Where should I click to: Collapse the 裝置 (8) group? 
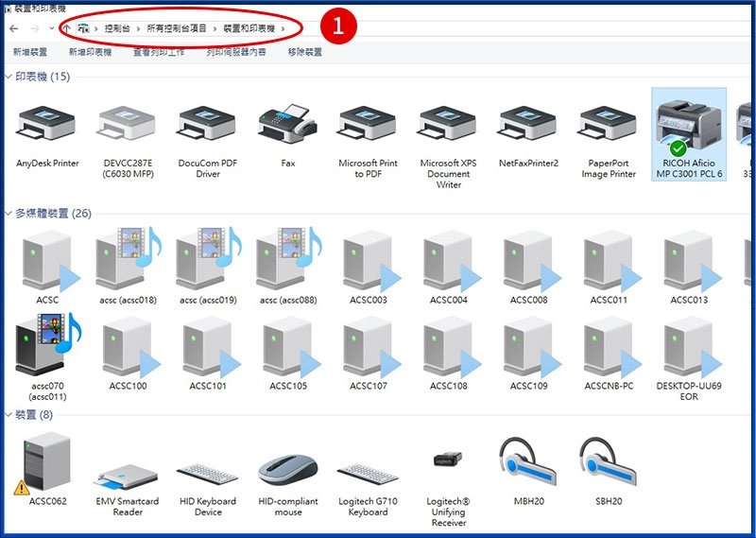9,415
